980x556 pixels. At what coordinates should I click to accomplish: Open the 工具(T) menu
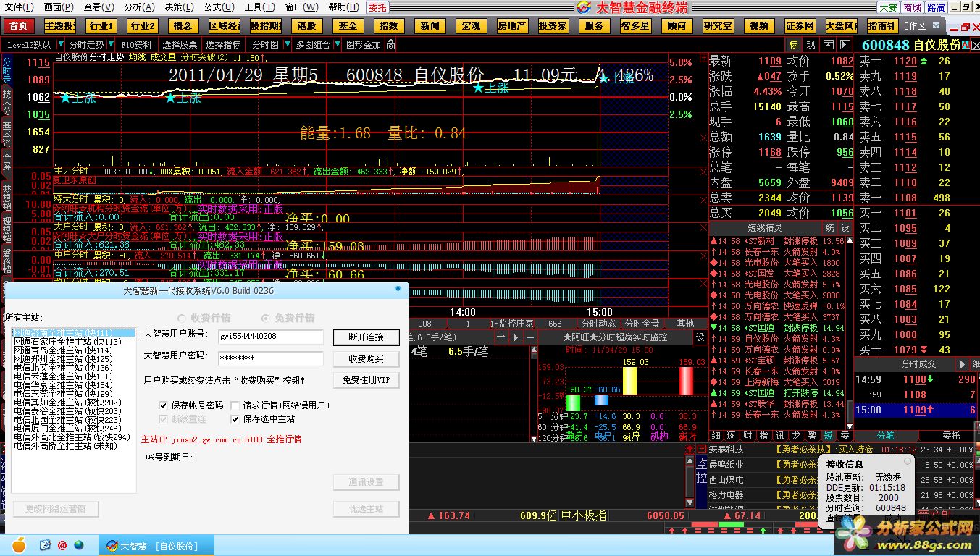tap(259, 7)
